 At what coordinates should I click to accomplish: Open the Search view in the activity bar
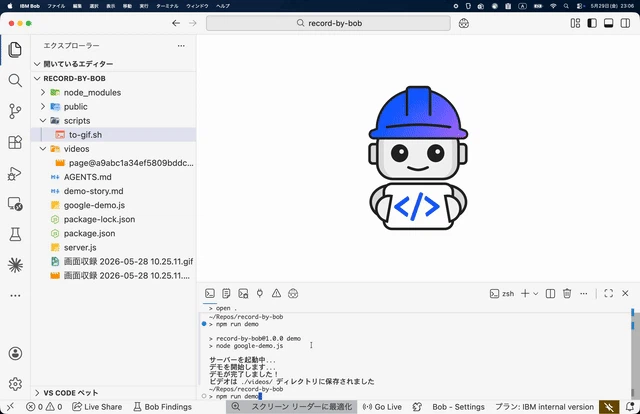(x=15, y=80)
